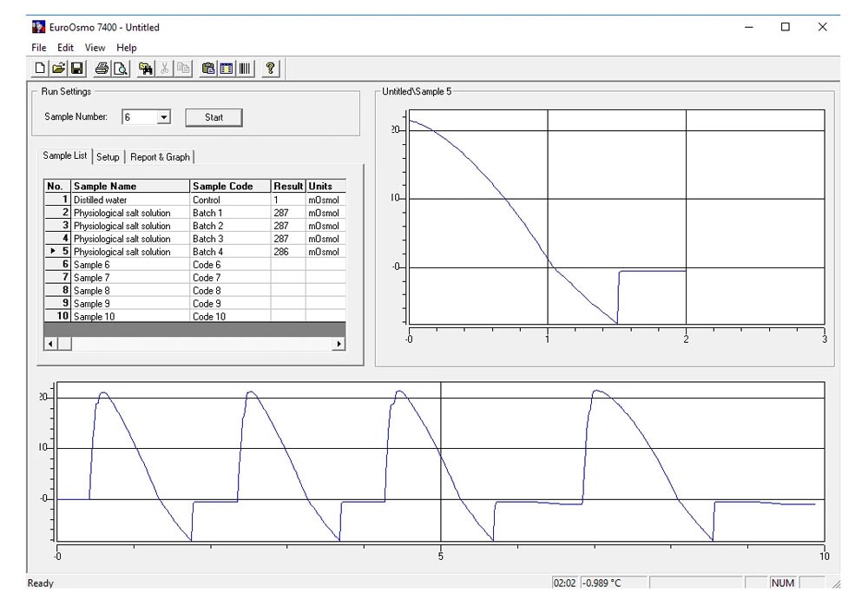Viewport: 868px width, 606px height.
Task: Save using the floppy disk icon
Action: [77, 68]
